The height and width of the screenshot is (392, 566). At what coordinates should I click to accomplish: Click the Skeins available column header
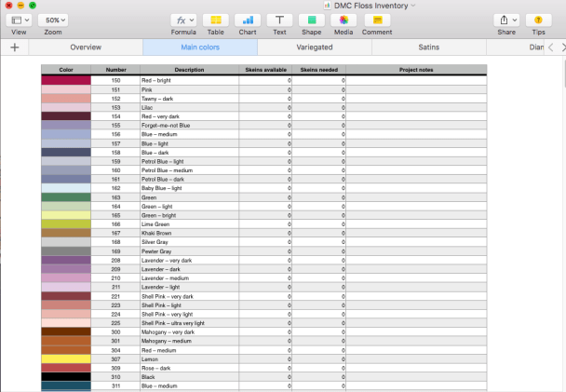click(266, 70)
